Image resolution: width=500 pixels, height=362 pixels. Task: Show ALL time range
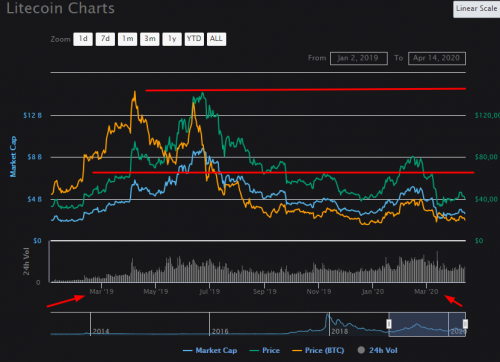click(x=216, y=39)
